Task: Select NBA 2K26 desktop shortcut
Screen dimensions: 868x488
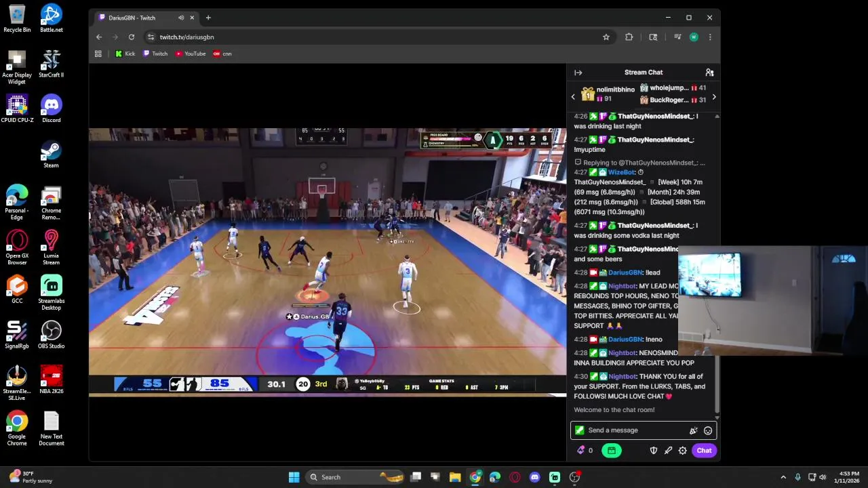Action: (51, 380)
